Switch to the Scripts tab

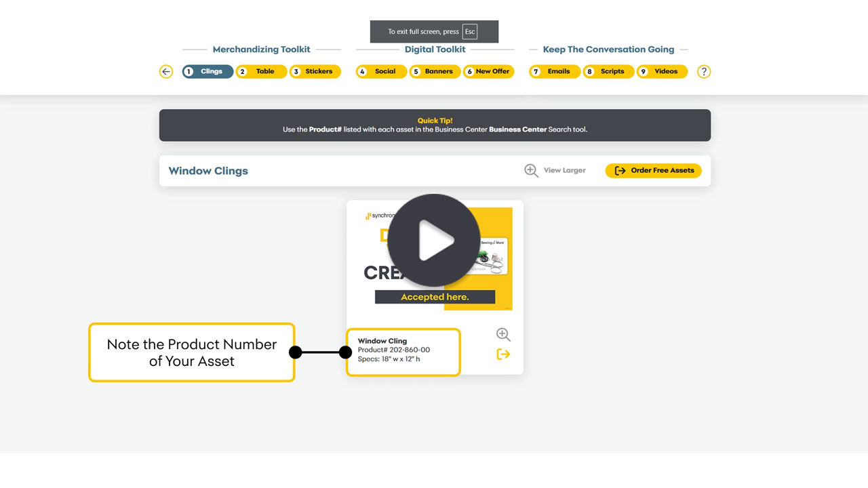click(x=609, y=72)
